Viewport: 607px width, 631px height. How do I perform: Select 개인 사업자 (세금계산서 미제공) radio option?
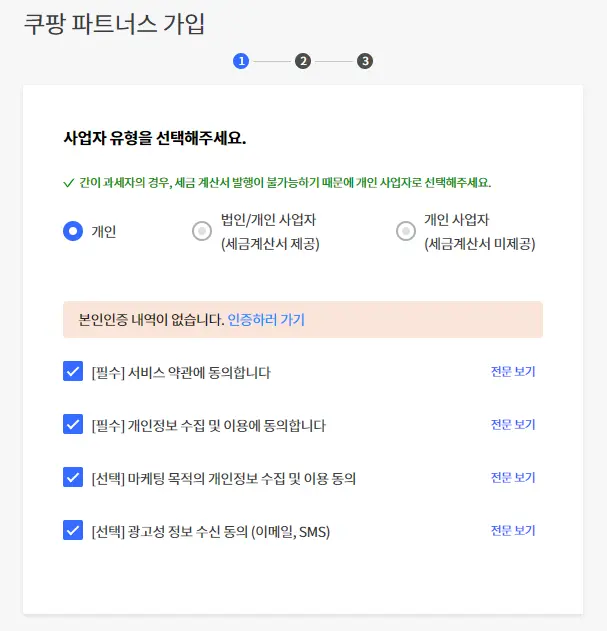[406, 231]
